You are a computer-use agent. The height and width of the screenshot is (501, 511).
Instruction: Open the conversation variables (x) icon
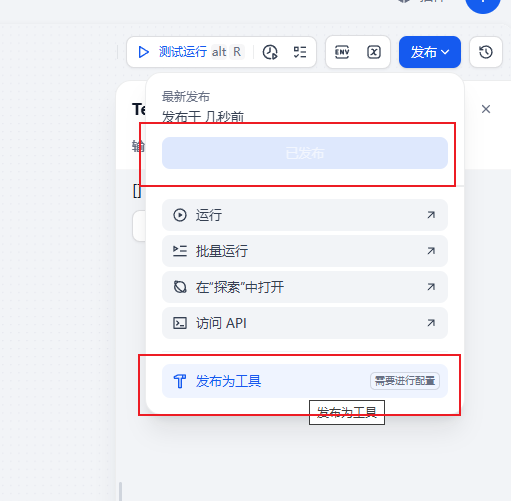[x=374, y=52]
